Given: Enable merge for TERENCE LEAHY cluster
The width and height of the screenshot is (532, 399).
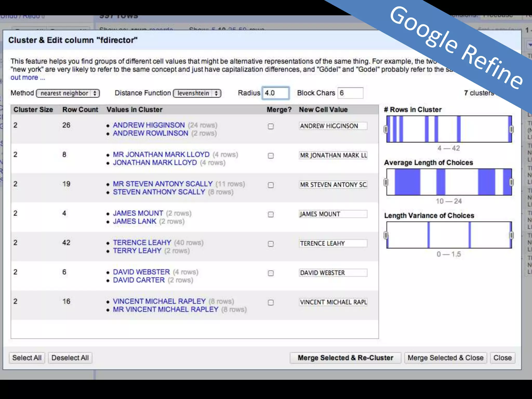Looking at the screenshot, I should [x=271, y=244].
